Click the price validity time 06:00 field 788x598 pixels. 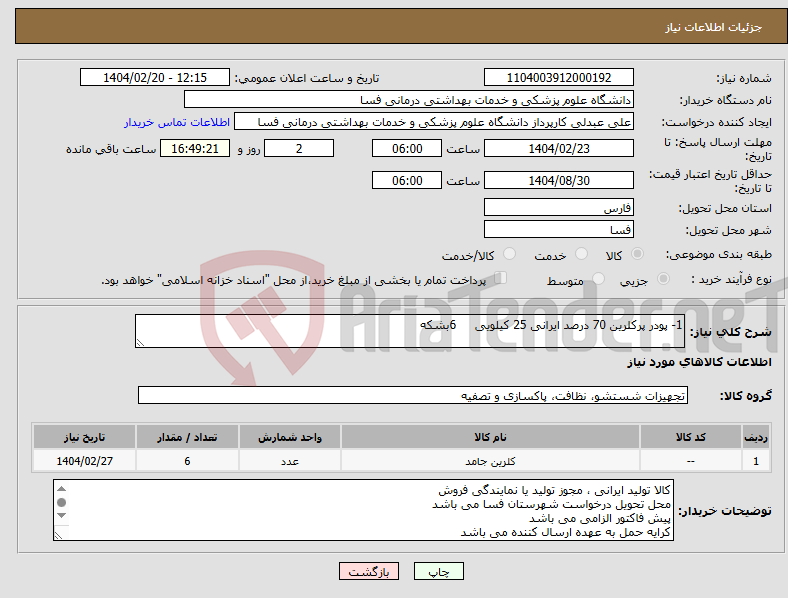(x=407, y=180)
